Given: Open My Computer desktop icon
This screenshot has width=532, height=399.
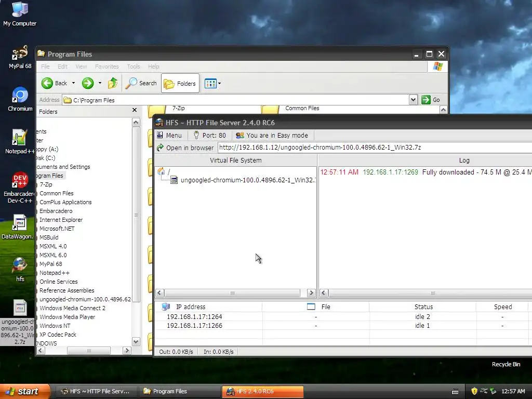Looking at the screenshot, I should pyautogui.click(x=20, y=14).
